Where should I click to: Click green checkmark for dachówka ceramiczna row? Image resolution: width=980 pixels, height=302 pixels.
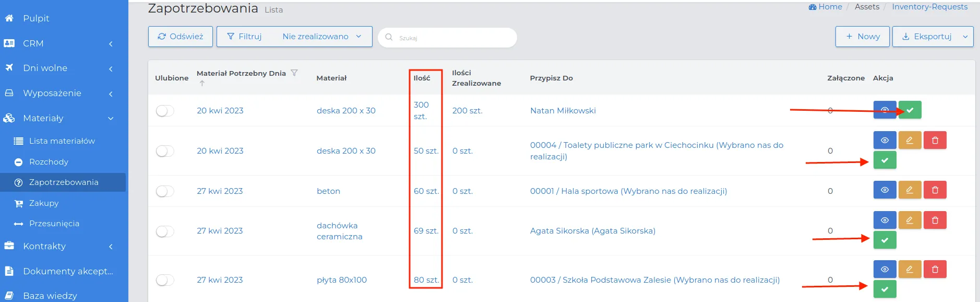pos(885,240)
